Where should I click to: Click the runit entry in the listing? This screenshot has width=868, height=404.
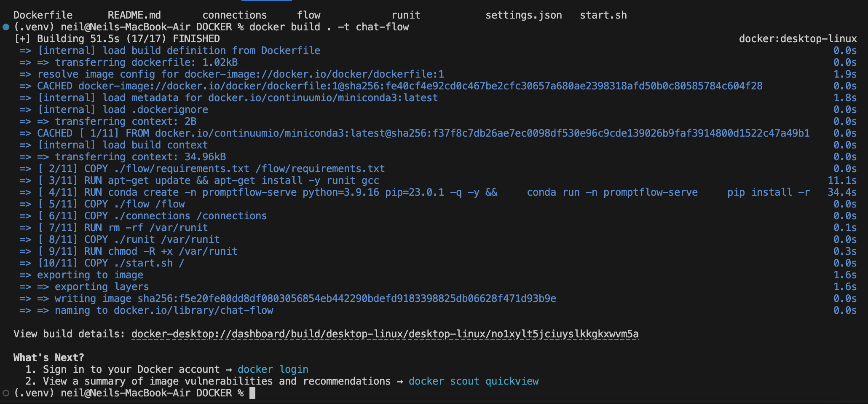point(405,15)
